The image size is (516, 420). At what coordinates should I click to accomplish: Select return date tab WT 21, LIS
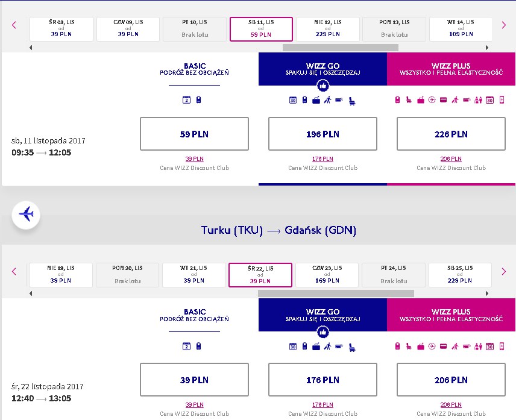194,275
